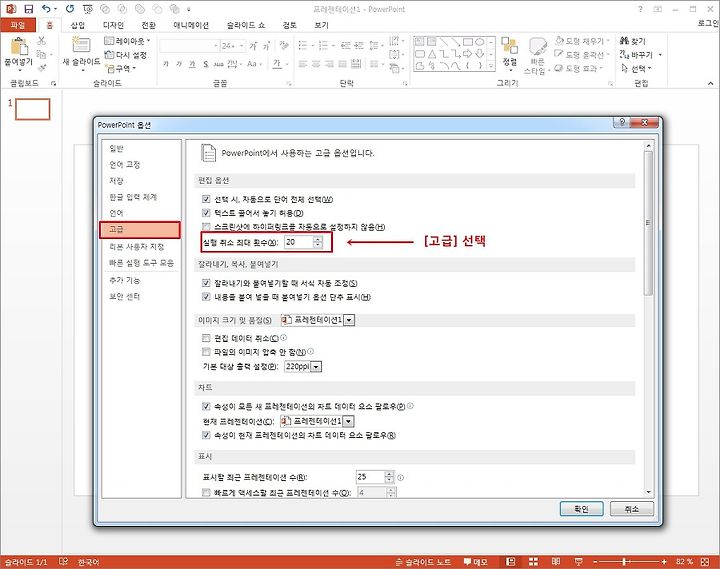Screen dimensions: 720x569
Task: Open the font size 24+ dropdown
Action: [x=242, y=45]
